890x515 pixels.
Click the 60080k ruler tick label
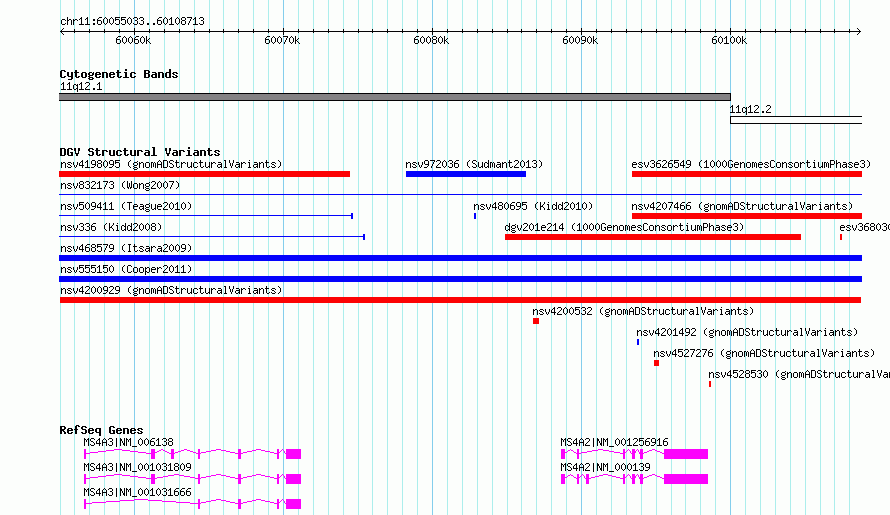coord(431,40)
